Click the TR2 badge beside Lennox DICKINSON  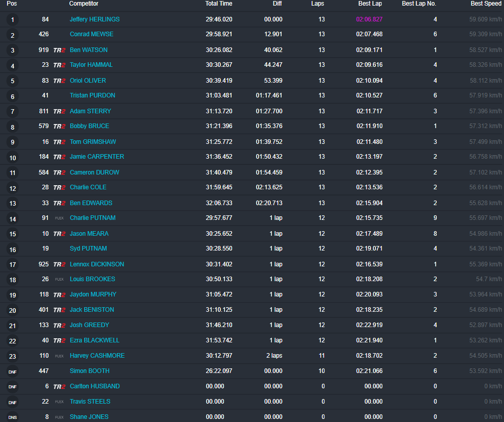pyautogui.click(x=60, y=264)
